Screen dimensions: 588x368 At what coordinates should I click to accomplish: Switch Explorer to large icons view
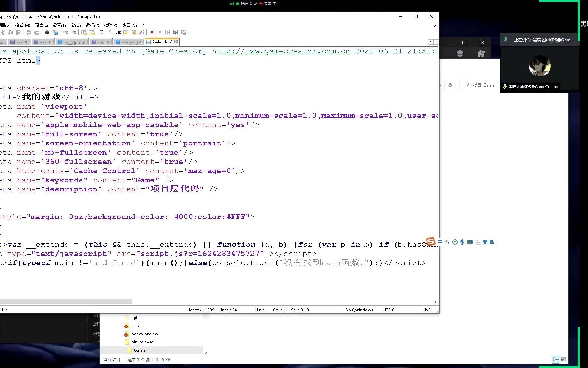(x=563, y=359)
